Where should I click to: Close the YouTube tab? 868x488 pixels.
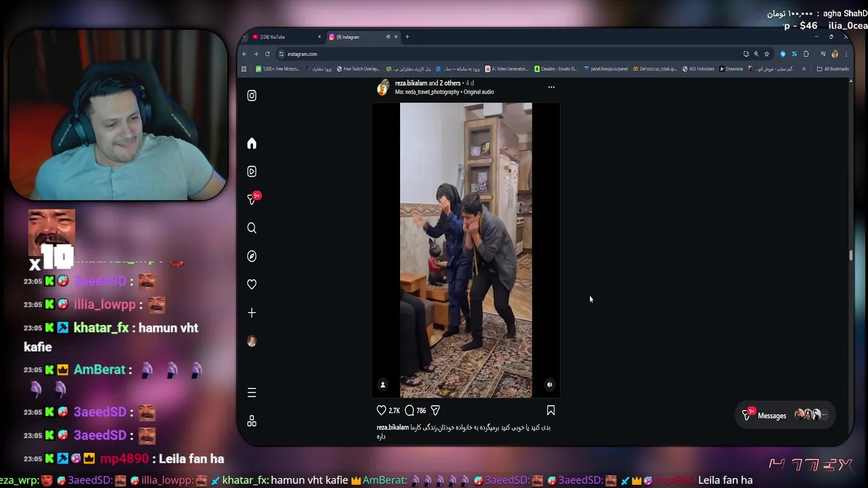(319, 37)
